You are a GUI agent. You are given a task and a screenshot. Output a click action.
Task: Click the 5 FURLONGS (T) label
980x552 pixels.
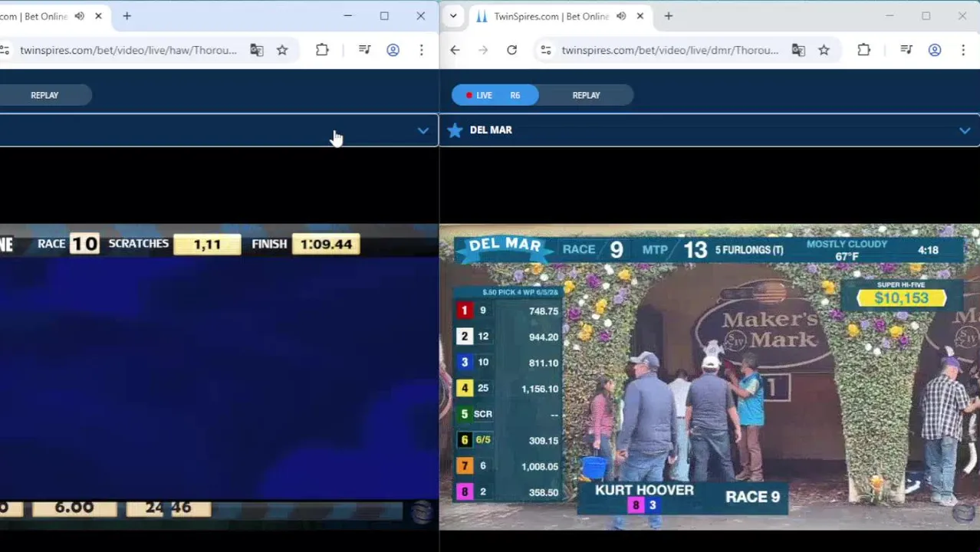coord(749,250)
